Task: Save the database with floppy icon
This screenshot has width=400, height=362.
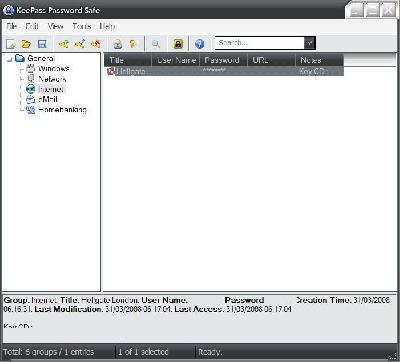Action: [42, 44]
